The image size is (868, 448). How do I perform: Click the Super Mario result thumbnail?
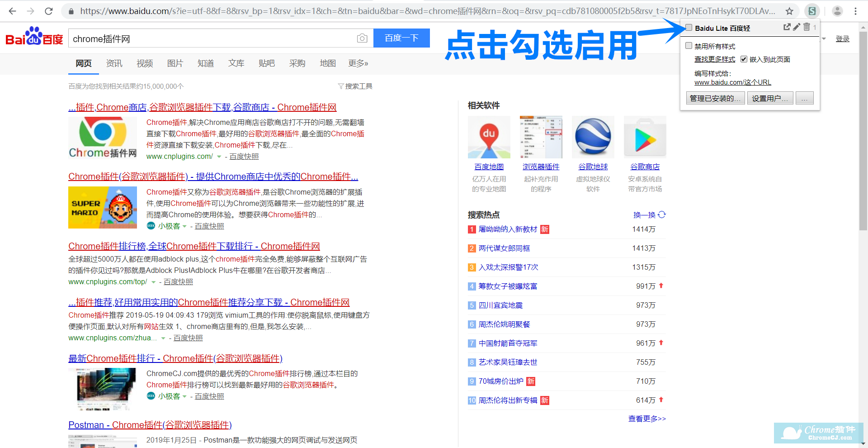(x=103, y=207)
